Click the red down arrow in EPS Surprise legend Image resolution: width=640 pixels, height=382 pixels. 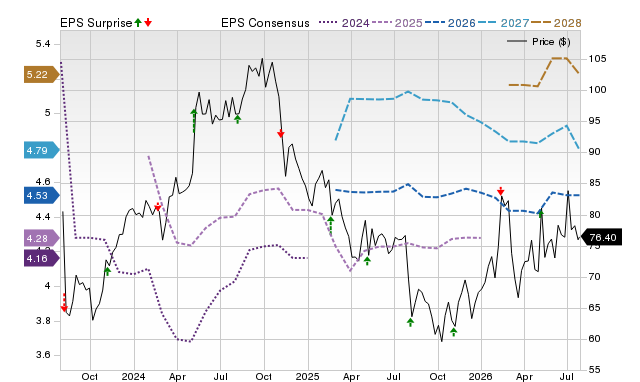148,22
